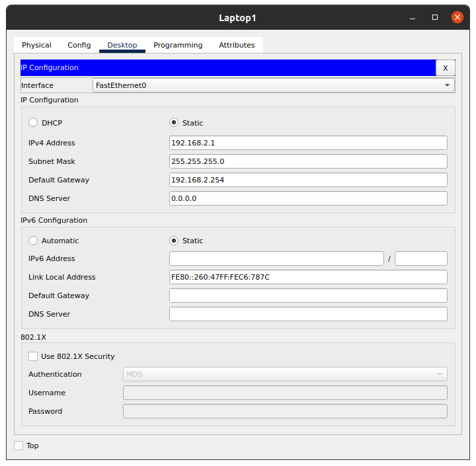Viewport: 476px width, 466px height.
Task: Switch to the Config tab
Action: pos(79,45)
